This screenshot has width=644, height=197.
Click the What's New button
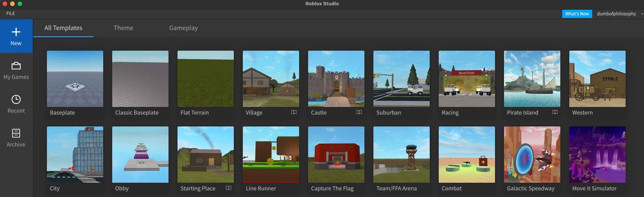577,14
